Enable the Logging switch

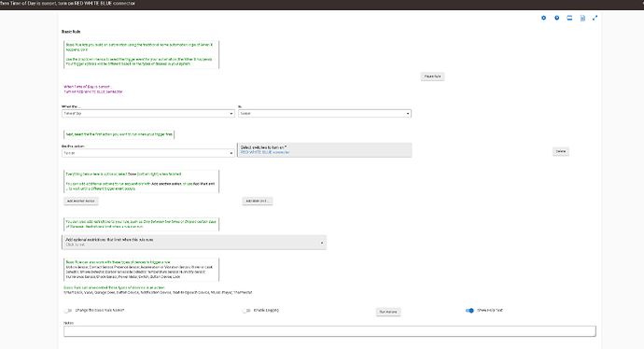tap(246, 311)
